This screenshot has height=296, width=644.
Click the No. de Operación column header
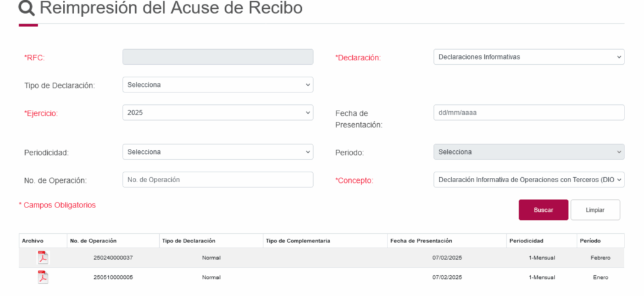click(x=93, y=241)
